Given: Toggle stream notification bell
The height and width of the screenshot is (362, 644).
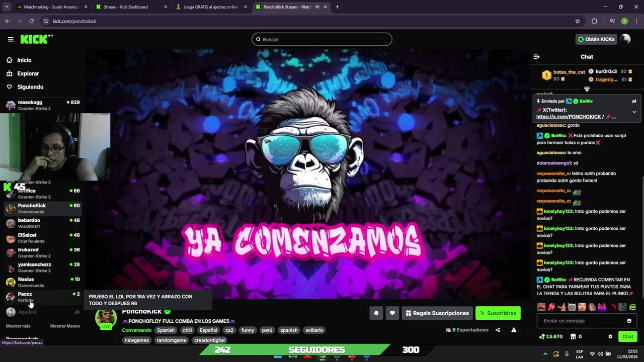Looking at the screenshot, I should coord(376,313).
